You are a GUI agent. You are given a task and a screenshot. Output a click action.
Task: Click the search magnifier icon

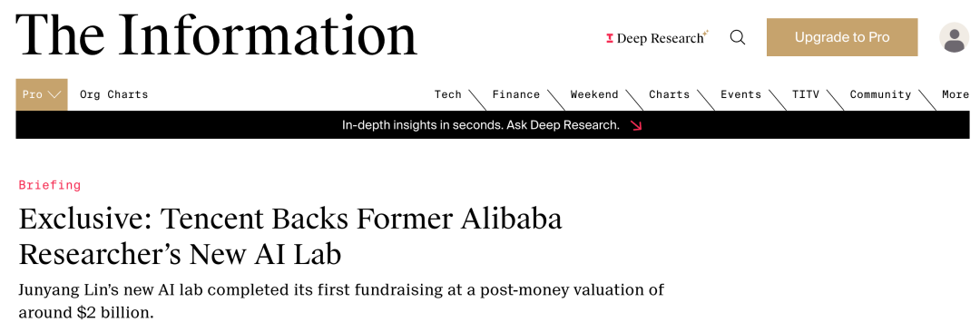pos(738,37)
